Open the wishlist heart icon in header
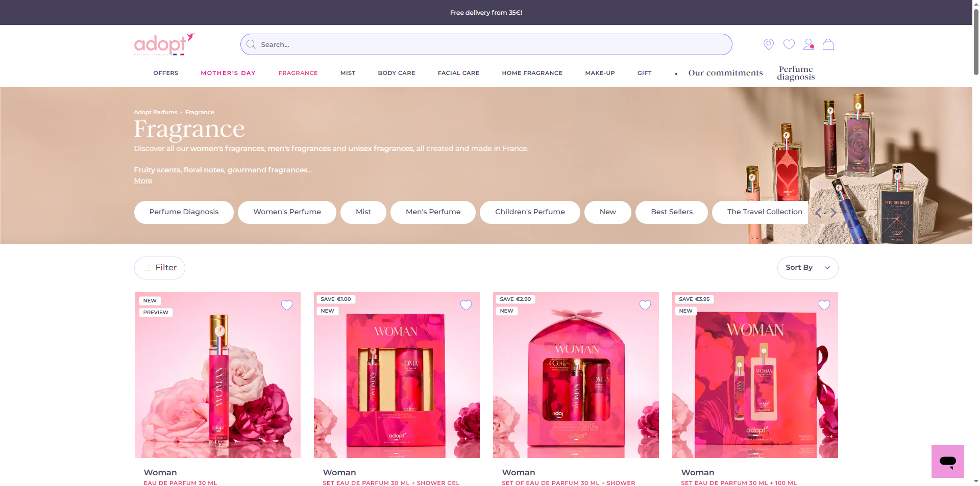The width and height of the screenshot is (980, 486). (789, 44)
